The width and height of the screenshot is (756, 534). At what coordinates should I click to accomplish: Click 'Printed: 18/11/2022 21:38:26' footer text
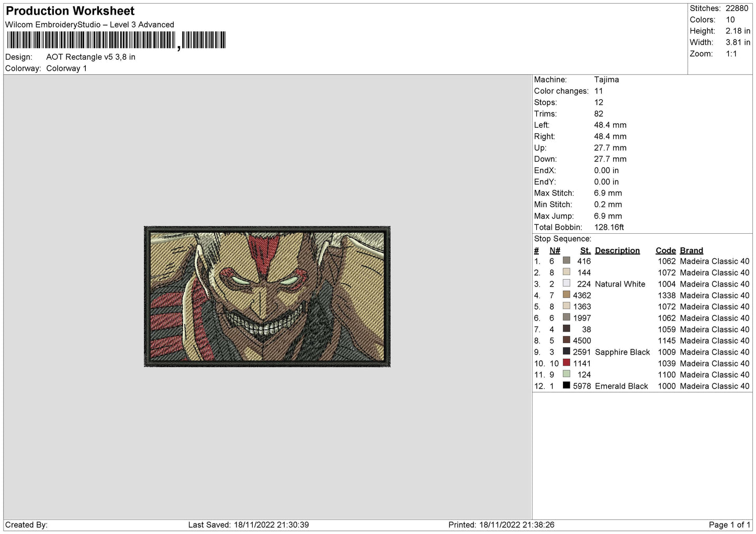click(501, 525)
